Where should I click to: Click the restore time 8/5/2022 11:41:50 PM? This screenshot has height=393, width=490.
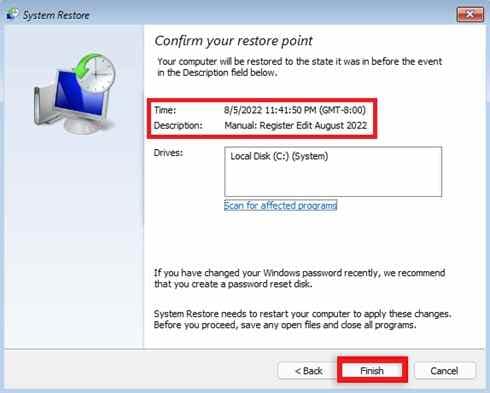[295, 110]
